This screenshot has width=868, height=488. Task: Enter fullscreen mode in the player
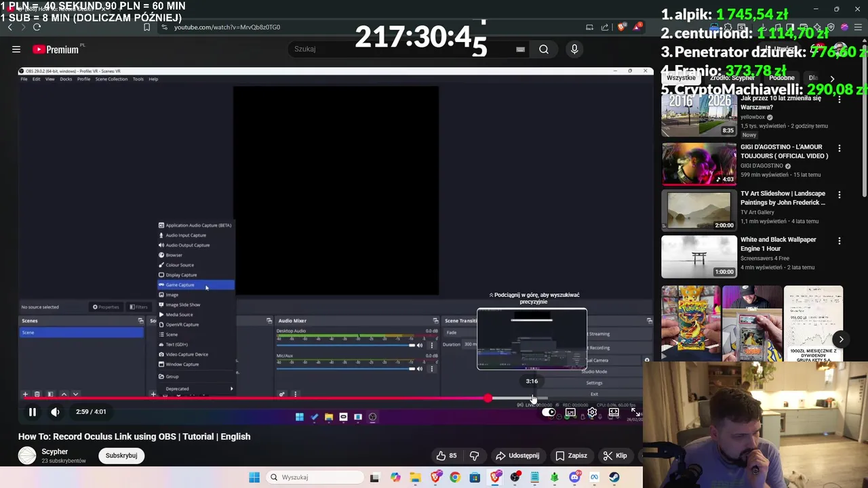tap(635, 412)
